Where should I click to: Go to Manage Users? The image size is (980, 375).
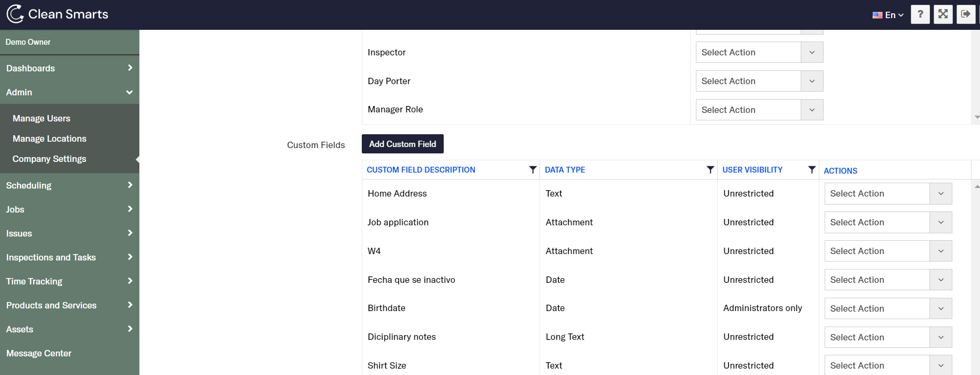(x=41, y=118)
